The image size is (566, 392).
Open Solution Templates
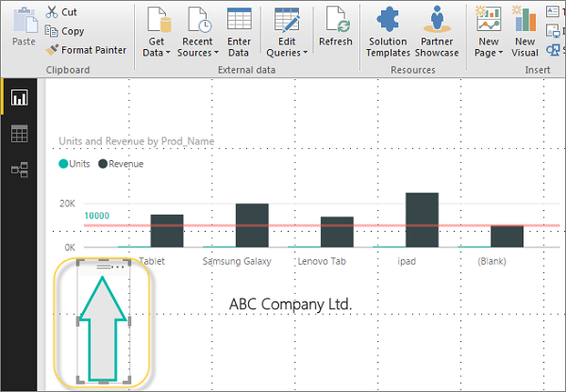pyautogui.click(x=389, y=31)
